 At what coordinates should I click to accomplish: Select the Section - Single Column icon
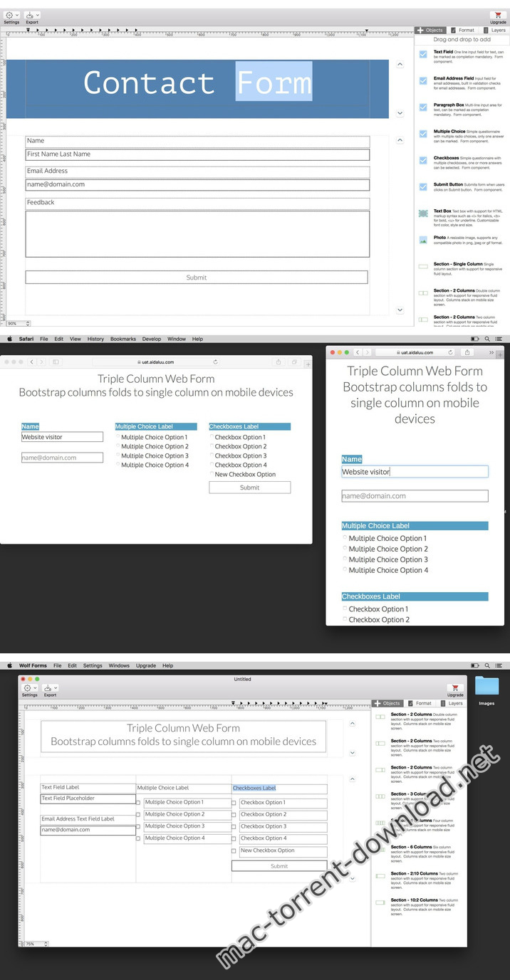tap(423, 266)
